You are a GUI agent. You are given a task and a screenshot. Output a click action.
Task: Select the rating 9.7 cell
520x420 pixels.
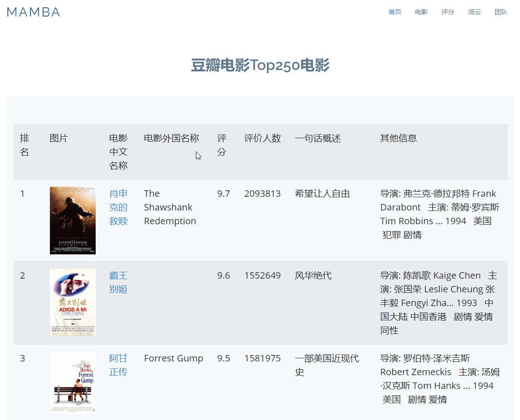[223, 194]
